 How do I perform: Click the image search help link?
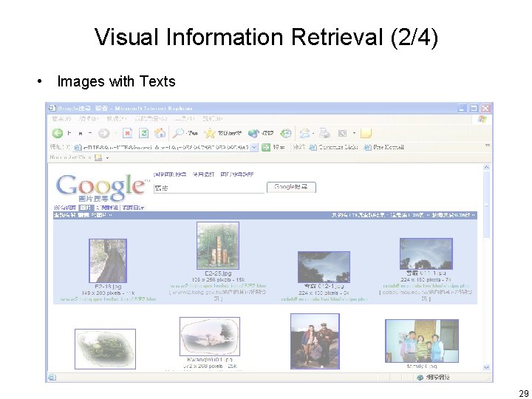(x=237, y=174)
